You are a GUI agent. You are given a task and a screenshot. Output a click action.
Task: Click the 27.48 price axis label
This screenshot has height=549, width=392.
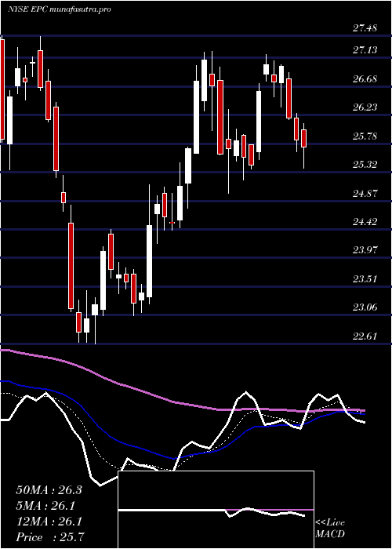[x=365, y=28]
